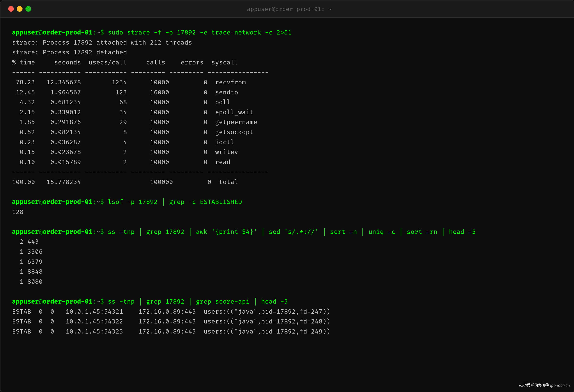
Task: Click the '1 8848' port count line
Action: point(31,271)
